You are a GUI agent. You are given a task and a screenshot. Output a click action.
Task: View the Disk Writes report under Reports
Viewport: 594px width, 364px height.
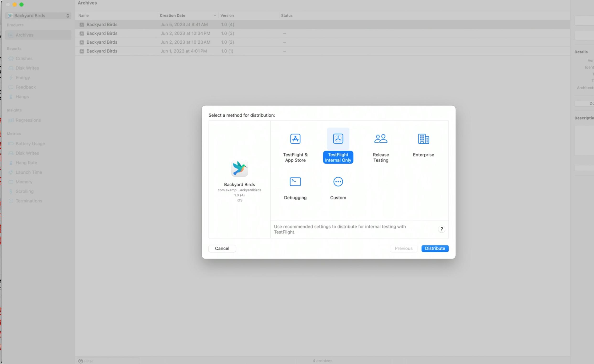27,68
